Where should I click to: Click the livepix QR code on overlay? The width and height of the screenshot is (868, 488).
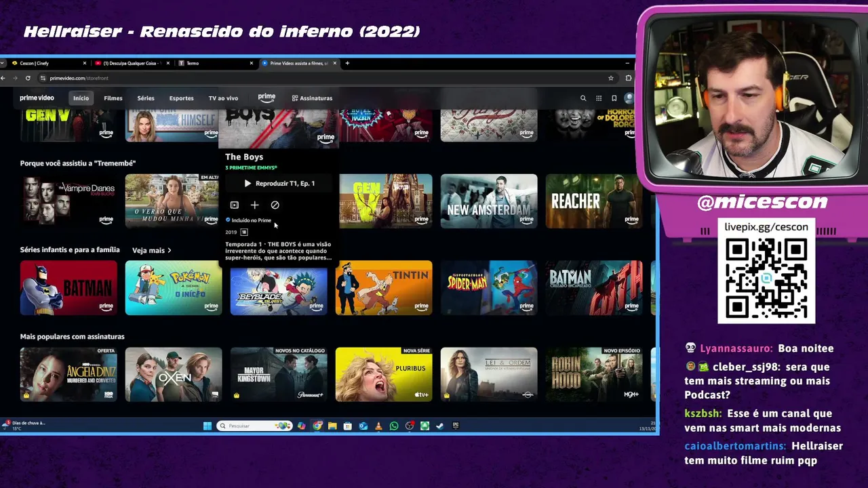[766, 279]
